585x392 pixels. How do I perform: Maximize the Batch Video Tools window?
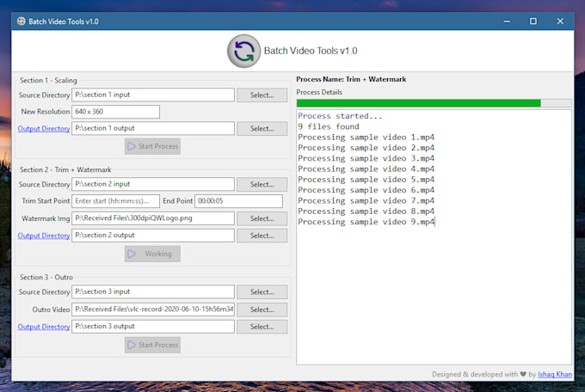533,21
